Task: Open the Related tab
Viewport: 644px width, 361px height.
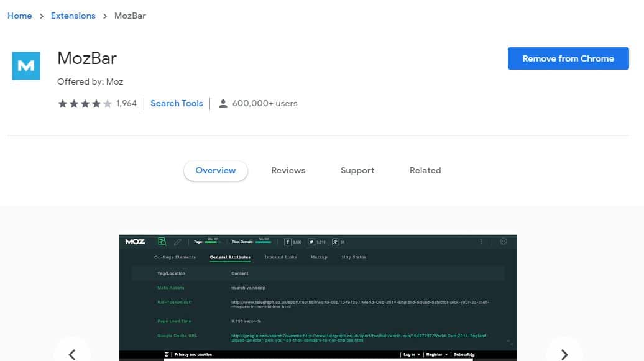Action: click(425, 170)
